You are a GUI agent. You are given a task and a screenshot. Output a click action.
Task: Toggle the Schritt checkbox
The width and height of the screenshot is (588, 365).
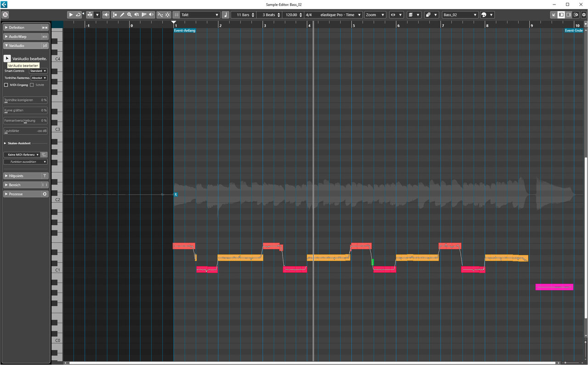coord(32,85)
